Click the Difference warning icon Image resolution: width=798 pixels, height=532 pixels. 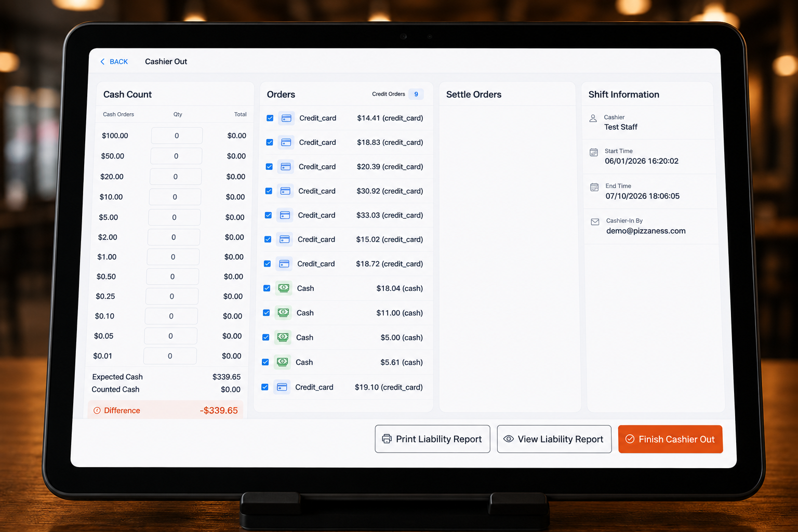pyautogui.click(x=97, y=410)
